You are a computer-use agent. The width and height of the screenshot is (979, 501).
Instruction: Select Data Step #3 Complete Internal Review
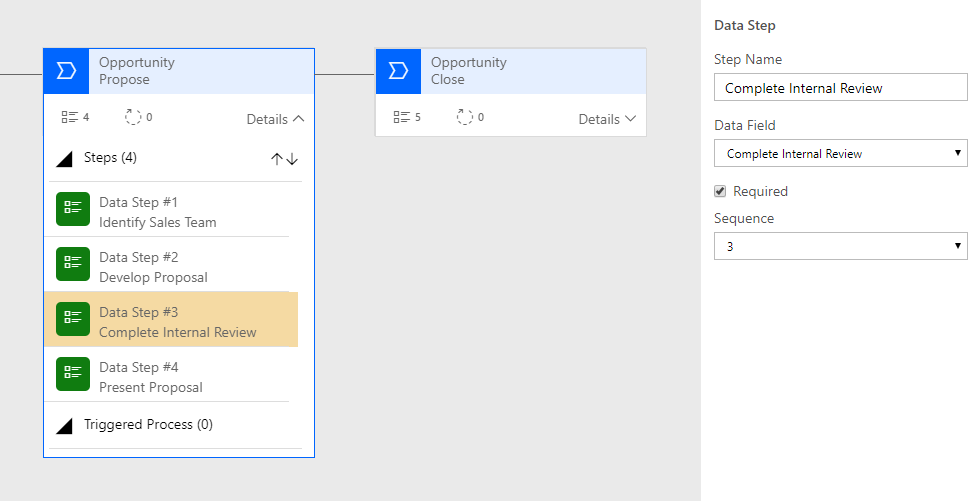coord(171,319)
